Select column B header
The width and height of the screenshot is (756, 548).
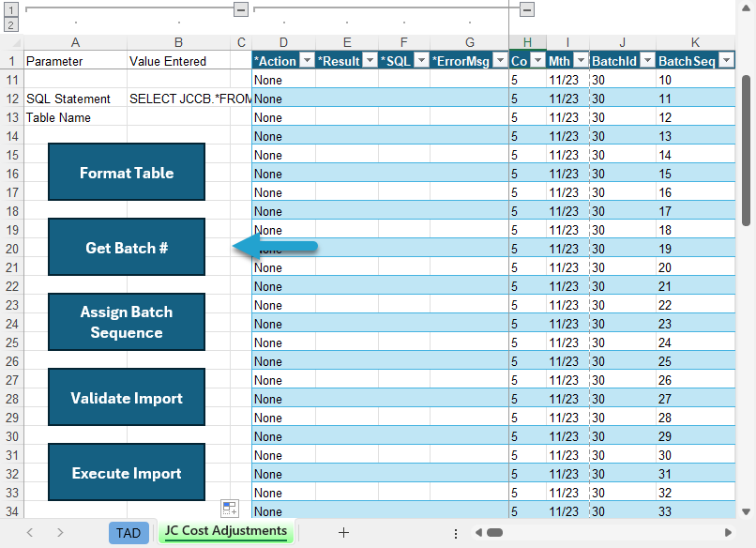tap(178, 42)
